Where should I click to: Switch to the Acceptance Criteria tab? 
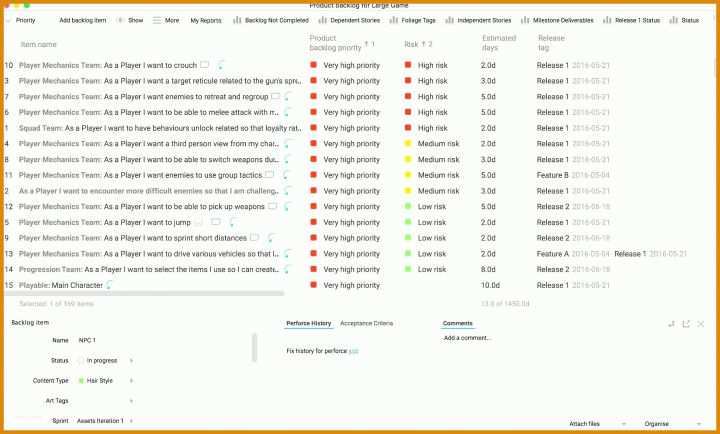(x=366, y=323)
